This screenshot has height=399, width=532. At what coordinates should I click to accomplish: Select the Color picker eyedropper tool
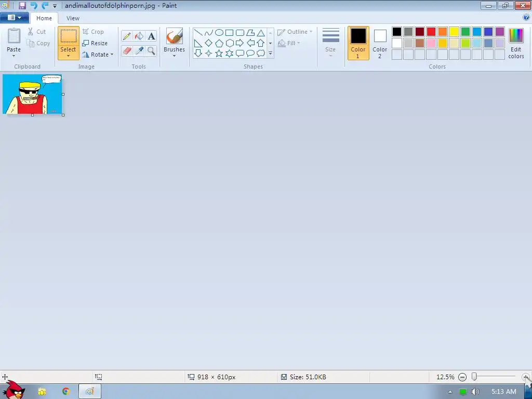[x=139, y=51]
